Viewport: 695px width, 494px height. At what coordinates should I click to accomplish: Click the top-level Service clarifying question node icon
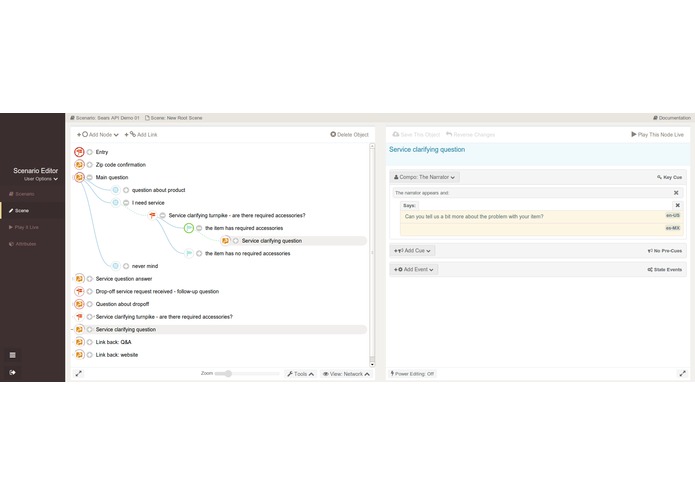(x=79, y=330)
